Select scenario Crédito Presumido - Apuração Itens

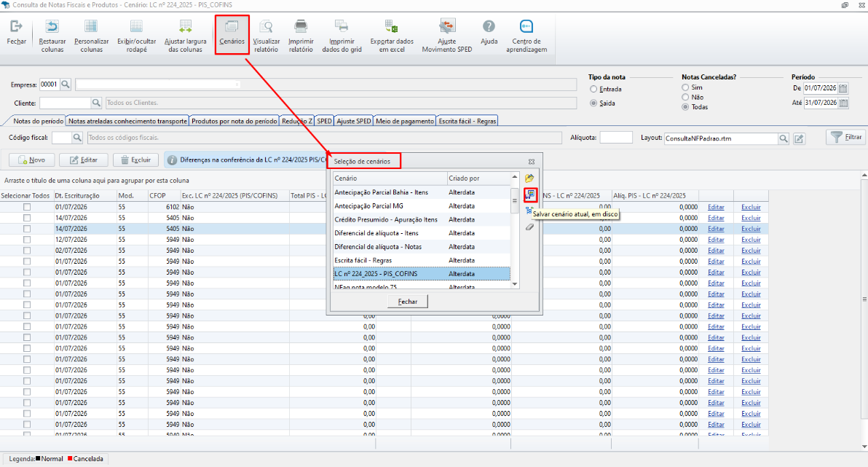coord(422,219)
